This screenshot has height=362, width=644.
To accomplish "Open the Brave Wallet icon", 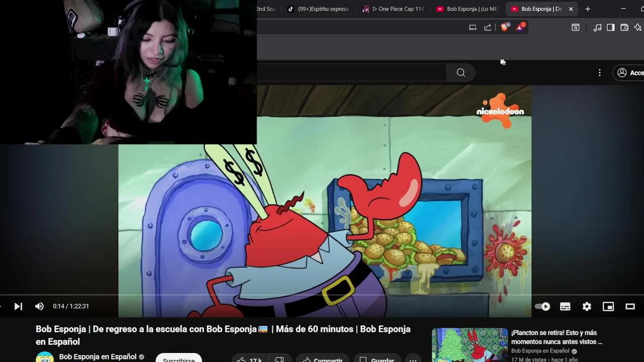I will tap(624, 28).
